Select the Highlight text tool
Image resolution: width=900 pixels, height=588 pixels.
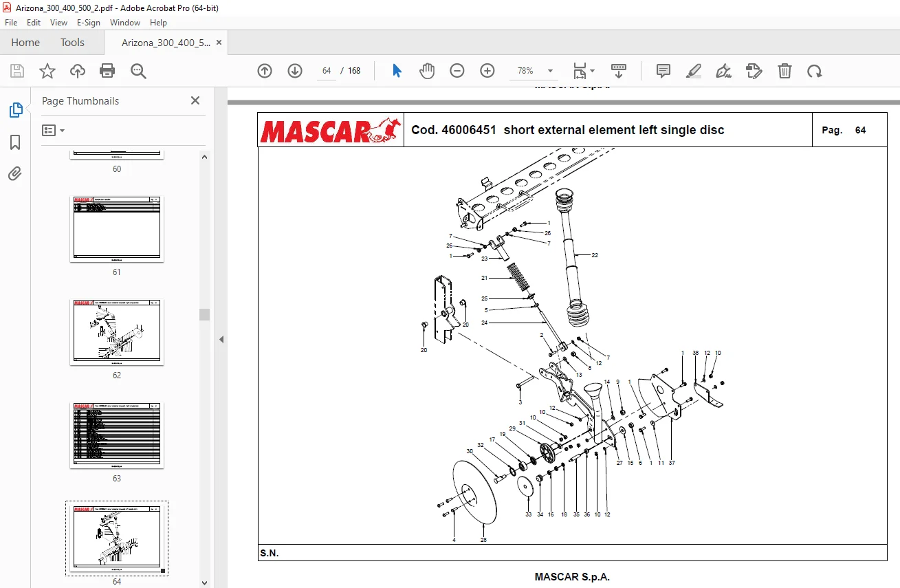coord(694,71)
